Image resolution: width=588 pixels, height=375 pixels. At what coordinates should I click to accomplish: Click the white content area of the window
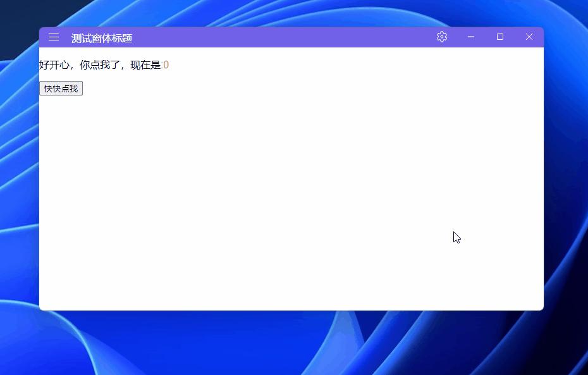(x=291, y=190)
